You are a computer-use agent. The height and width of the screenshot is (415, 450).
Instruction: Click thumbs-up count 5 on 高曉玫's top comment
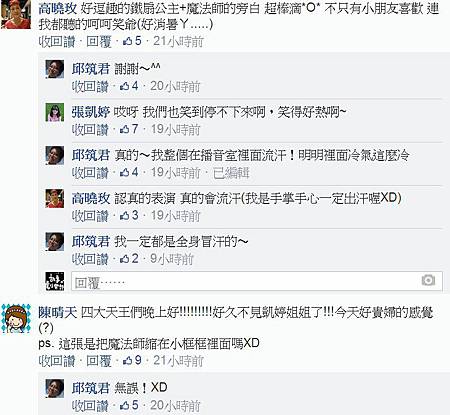(x=132, y=41)
